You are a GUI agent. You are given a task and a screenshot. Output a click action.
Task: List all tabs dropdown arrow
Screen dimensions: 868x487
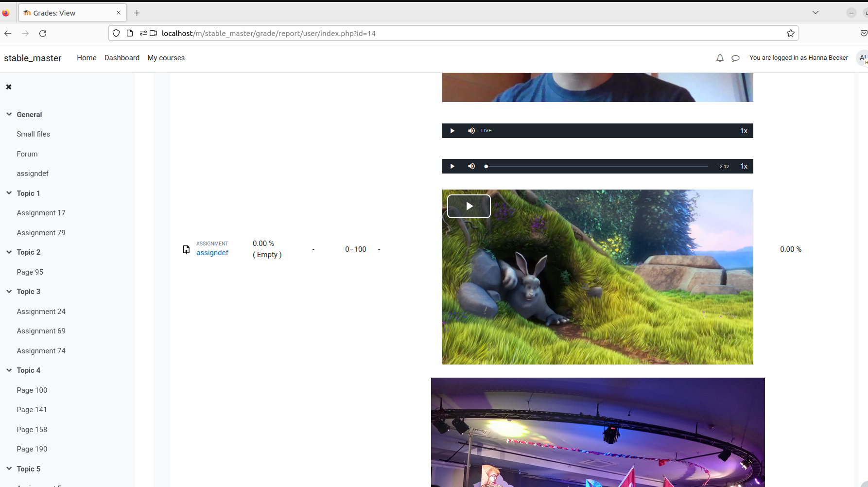[816, 13]
